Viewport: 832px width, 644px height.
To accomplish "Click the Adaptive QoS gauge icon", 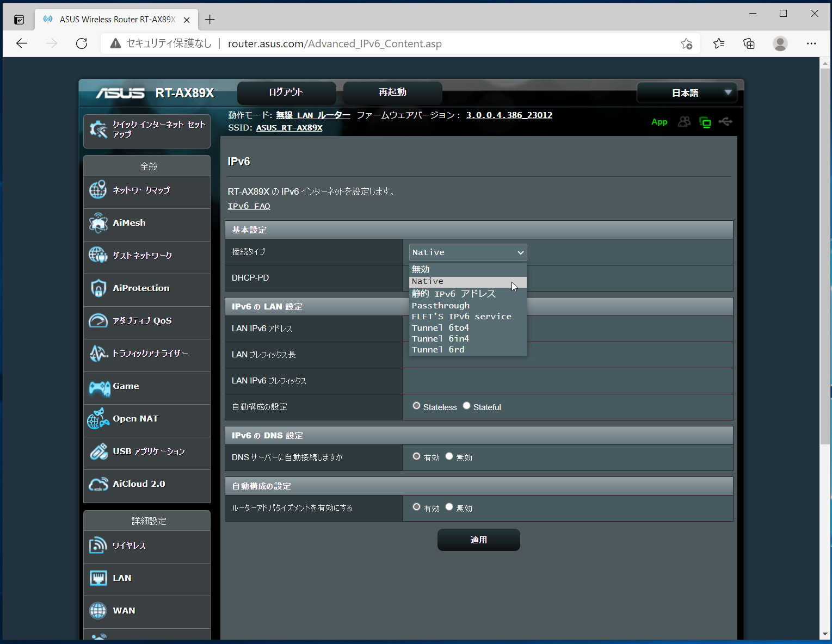I will (x=98, y=321).
